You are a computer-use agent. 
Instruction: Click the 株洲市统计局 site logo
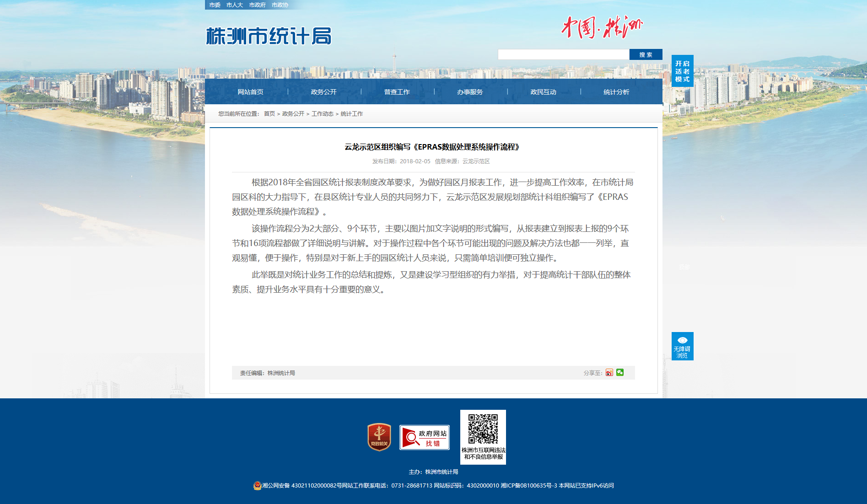coord(269,36)
